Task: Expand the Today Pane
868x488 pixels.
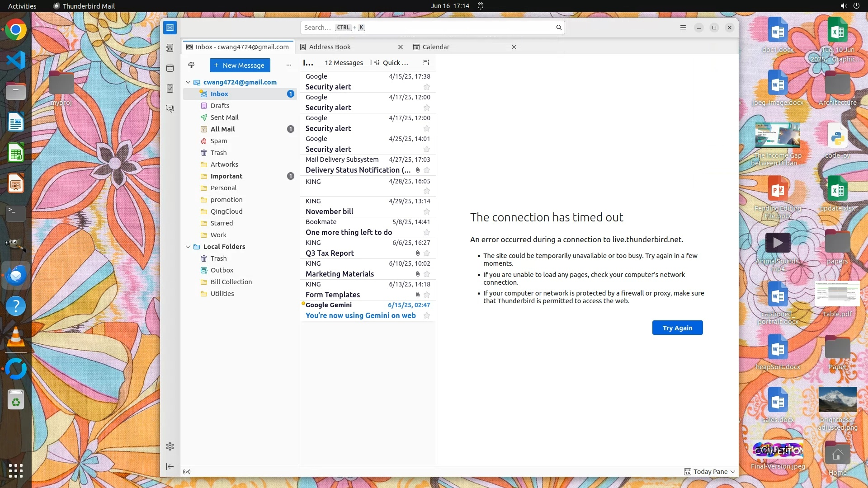Action: (x=710, y=472)
